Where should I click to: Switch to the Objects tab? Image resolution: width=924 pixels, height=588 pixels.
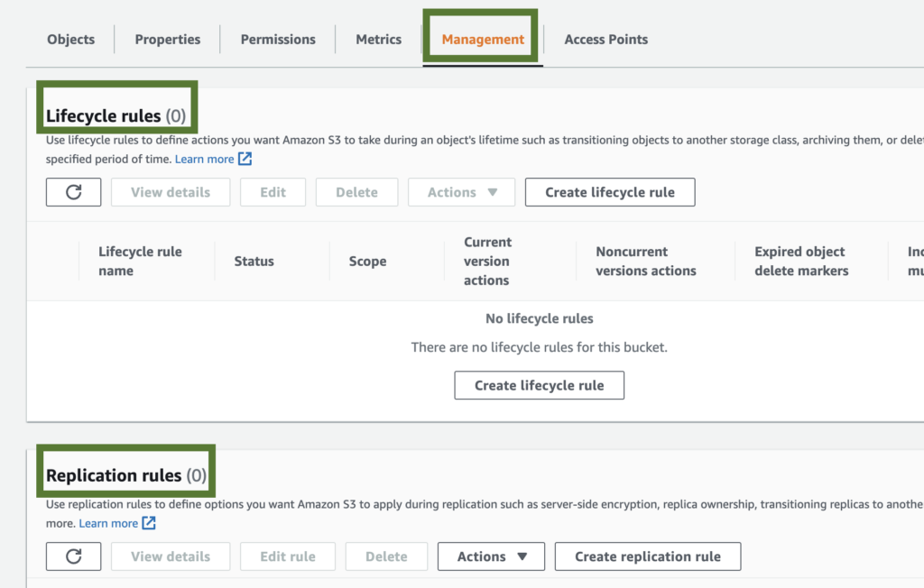70,40
